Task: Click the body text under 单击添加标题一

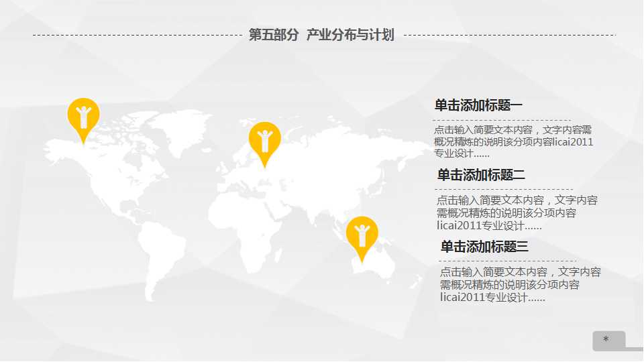Action: pyautogui.click(x=513, y=141)
